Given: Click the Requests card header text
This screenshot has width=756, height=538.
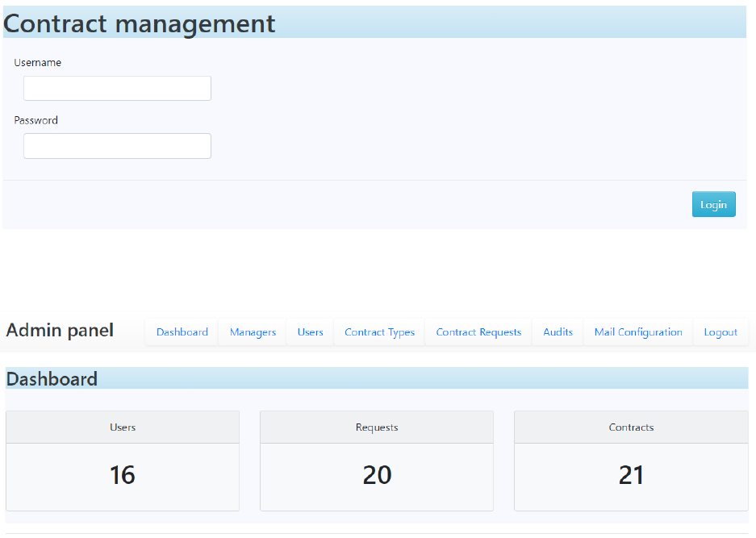Looking at the screenshot, I should tap(377, 427).
